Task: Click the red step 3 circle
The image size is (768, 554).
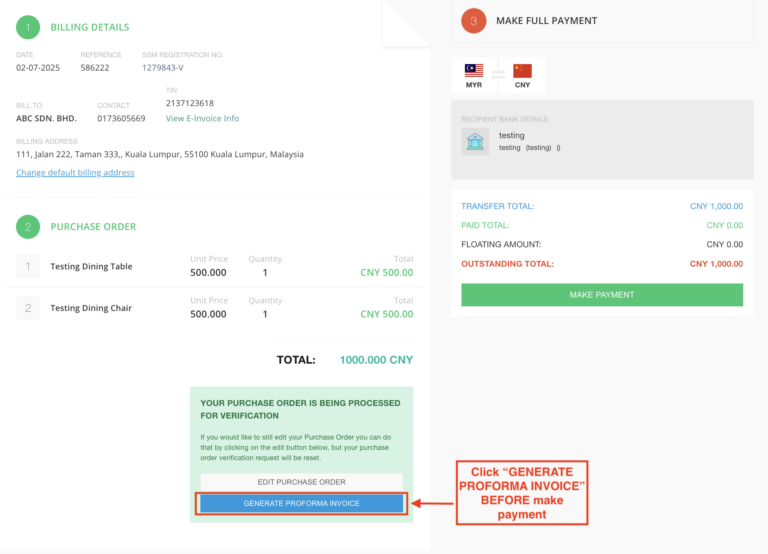Action: [x=474, y=21]
